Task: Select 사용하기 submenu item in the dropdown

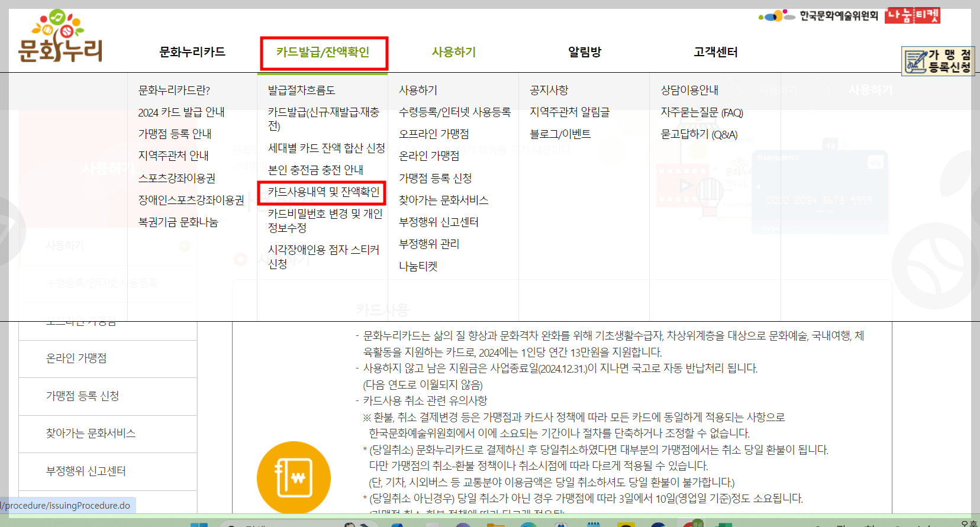Action: tap(418, 90)
